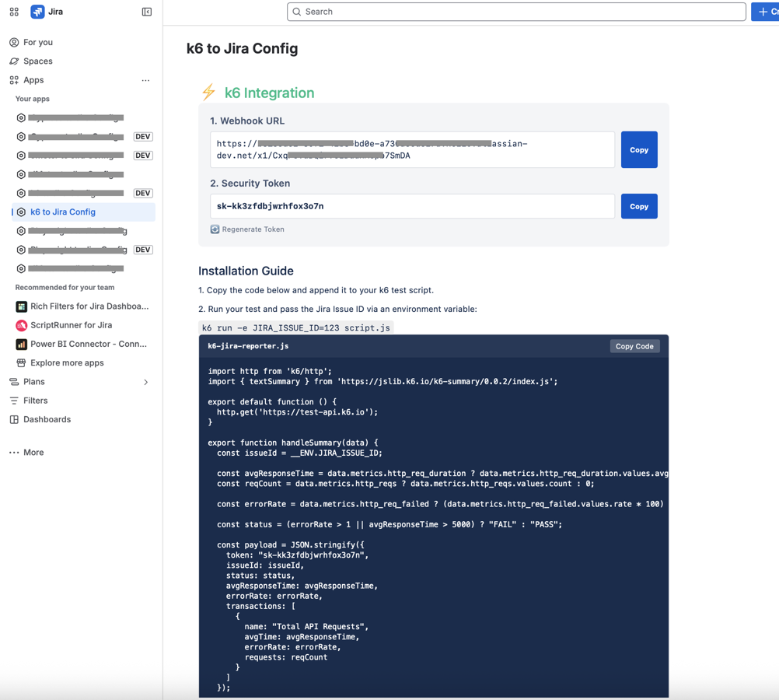Open the Apps more options ellipsis
Image resolution: width=779 pixels, height=700 pixels.
[145, 80]
